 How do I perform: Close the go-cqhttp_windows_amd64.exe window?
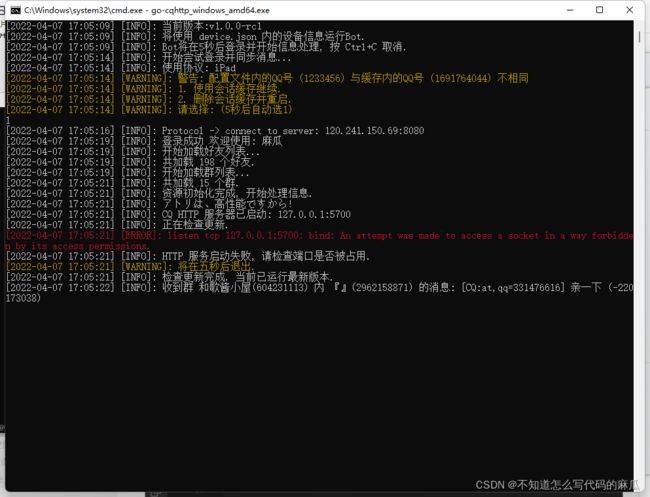tap(629, 10)
